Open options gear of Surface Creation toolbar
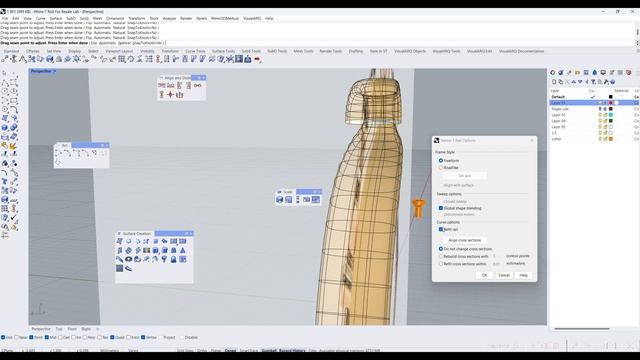This screenshot has width=640, height=360. [x=186, y=233]
